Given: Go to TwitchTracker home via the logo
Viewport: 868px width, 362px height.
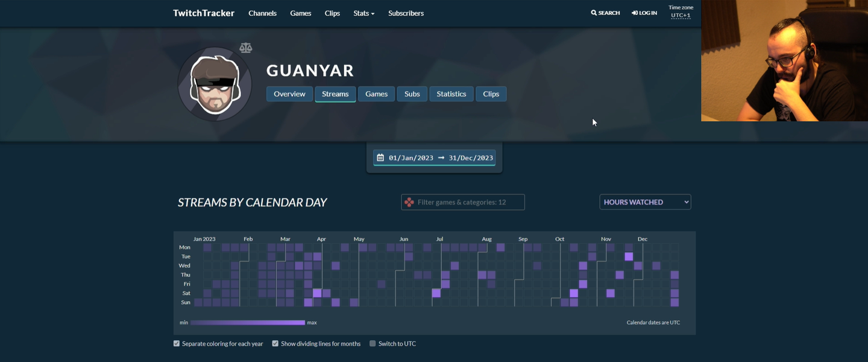Looking at the screenshot, I should point(204,13).
